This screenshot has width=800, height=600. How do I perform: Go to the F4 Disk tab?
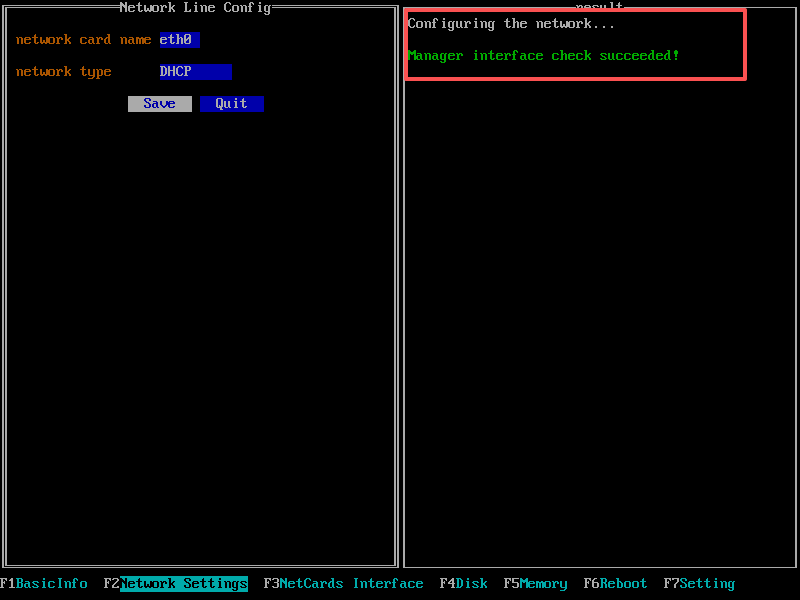pos(464,584)
